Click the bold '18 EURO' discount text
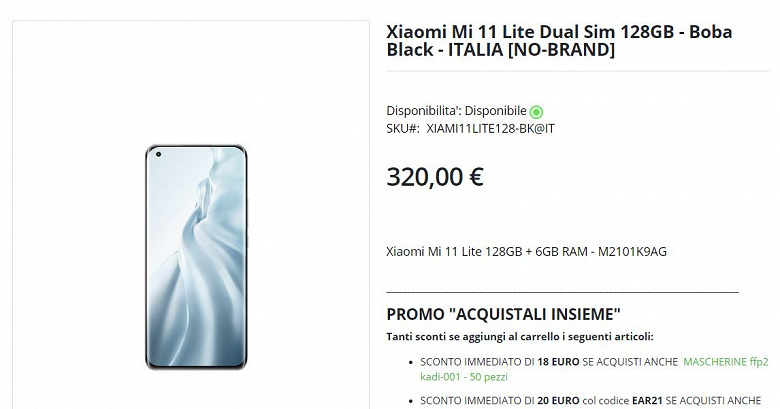 click(x=558, y=362)
